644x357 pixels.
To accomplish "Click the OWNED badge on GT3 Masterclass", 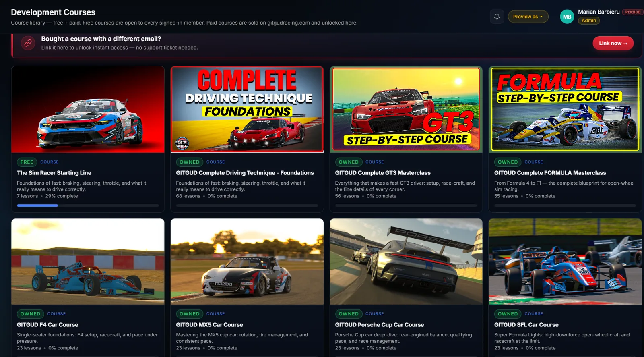I will 349,162.
